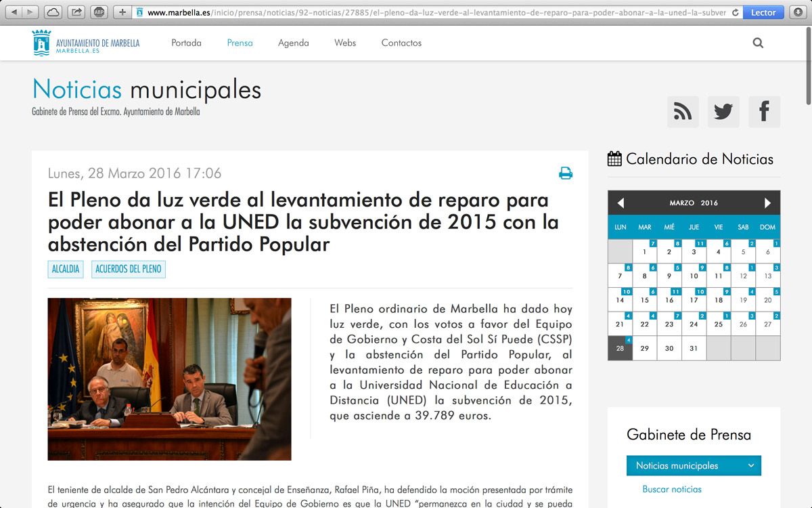Click the ACUERDOS DEL PLENO tag
The width and height of the screenshot is (812, 508).
click(129, 269)
